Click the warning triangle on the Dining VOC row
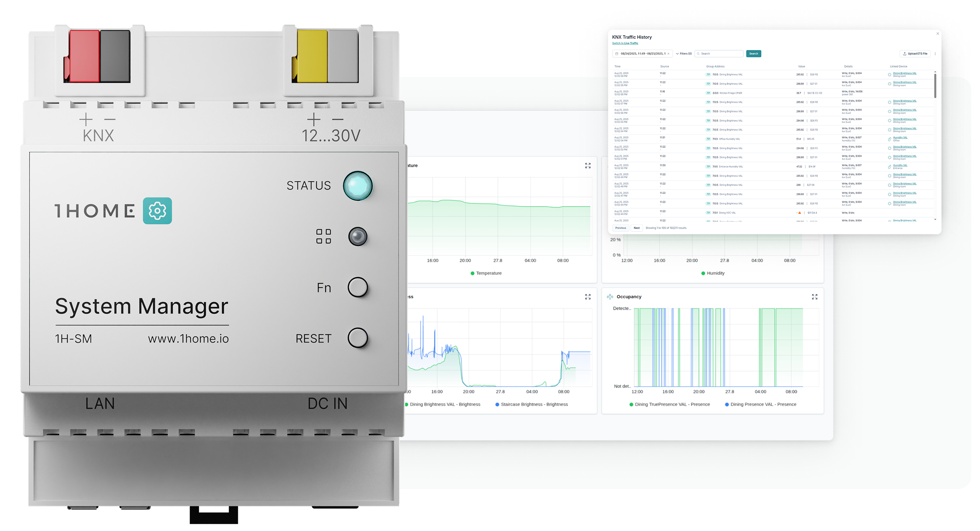Viewport: 980px width, 531px height. tap(800, 213)
